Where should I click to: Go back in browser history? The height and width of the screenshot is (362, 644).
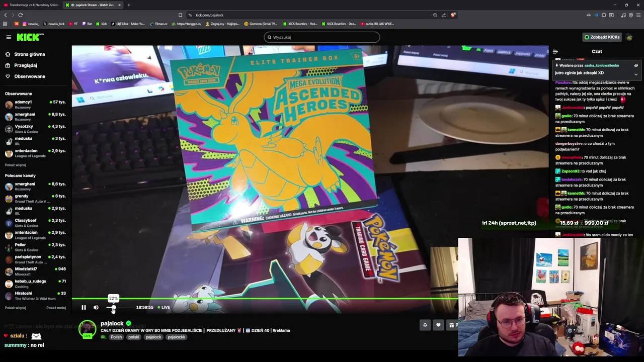click(6, 15)
